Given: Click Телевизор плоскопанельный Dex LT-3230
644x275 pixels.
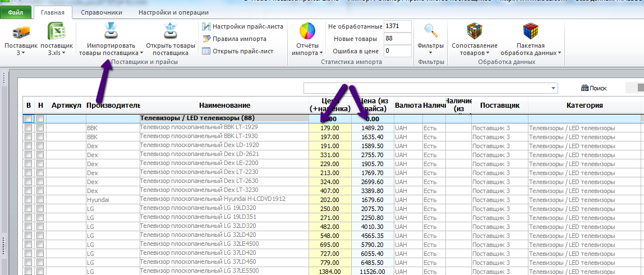Looking at the screenshot, I should (199, 190).
